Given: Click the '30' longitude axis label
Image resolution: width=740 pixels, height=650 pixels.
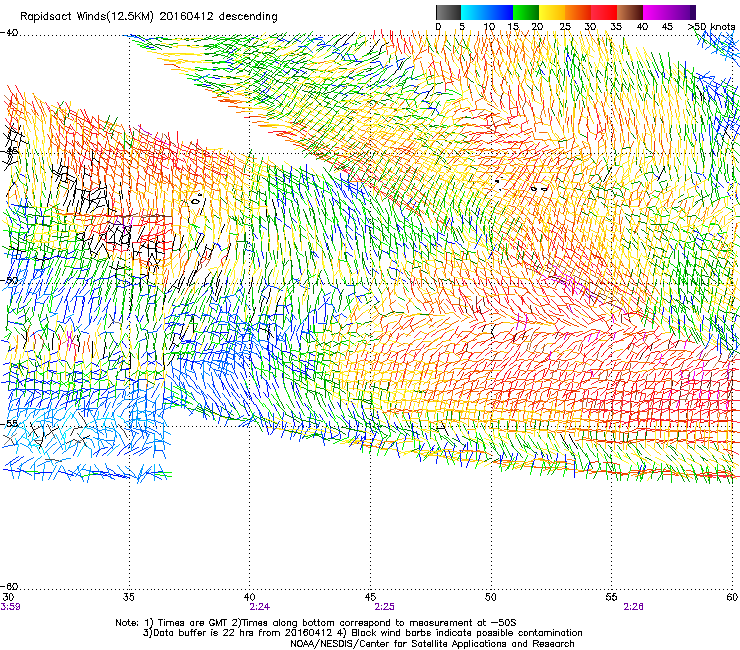Looking at the screenshot, I should pos(8,597).
